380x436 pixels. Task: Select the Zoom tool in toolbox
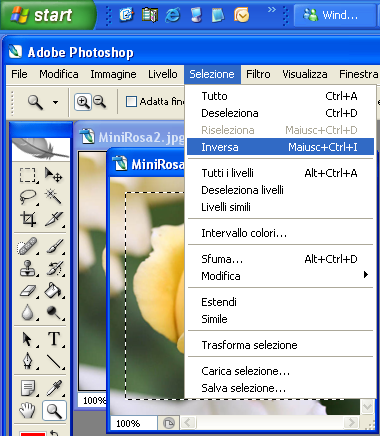[54, 411]
